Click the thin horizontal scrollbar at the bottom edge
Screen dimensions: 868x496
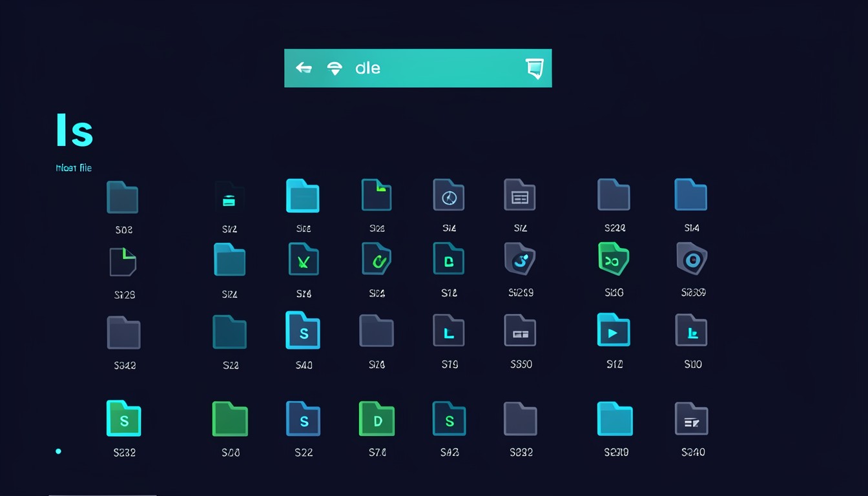(x=102, y=494)
